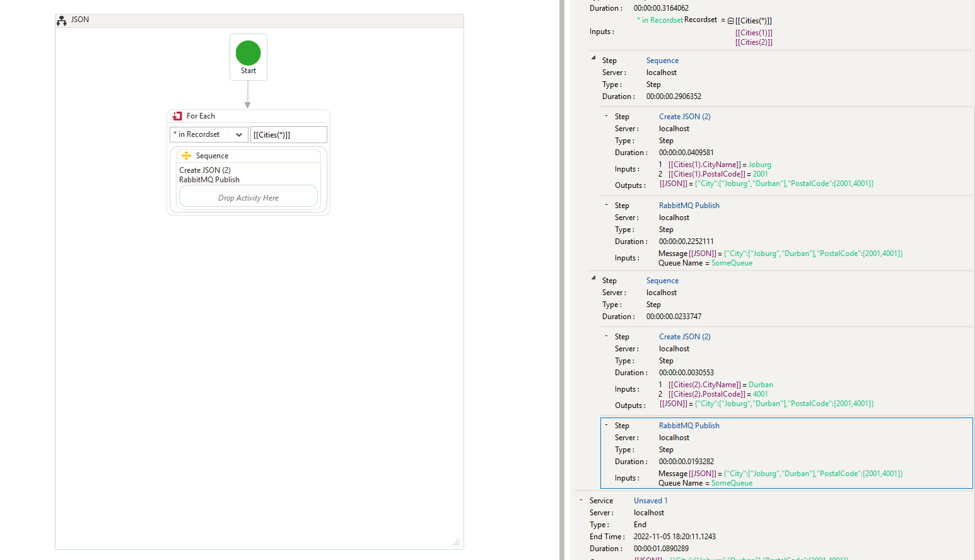The height and width of the screenshot is (560, 975).
Task: Collapse the Create JSON (2) step showing Durban input
Action: point(606,335)
